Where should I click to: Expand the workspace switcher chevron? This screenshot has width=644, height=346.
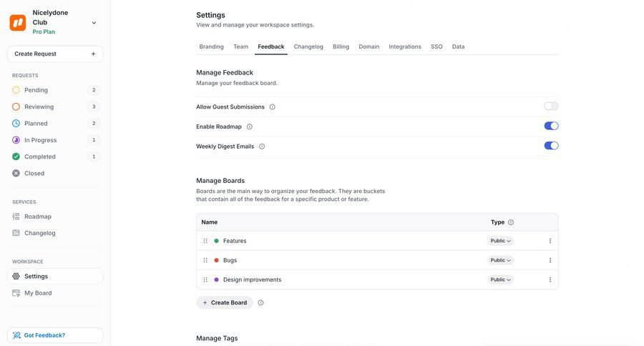pos(94,23)
